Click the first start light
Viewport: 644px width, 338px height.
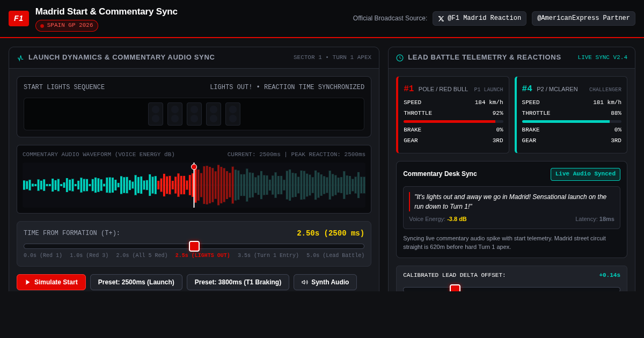(x=156, y=114)
